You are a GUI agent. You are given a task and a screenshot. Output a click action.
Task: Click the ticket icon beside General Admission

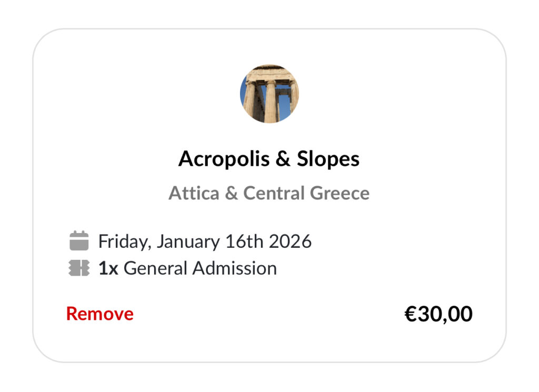click(x=79, y=268)
